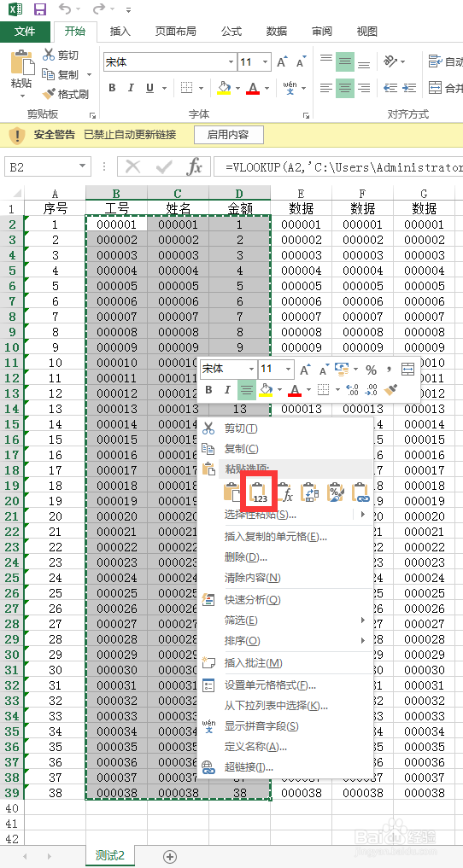Decrease font size with ribbon small A
463x868 pixels.
pyautogui.click(x=301, y=61)
